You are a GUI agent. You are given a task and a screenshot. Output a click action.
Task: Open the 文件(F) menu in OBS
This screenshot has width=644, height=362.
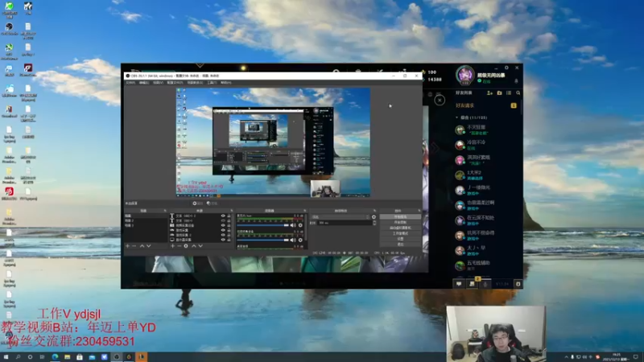(x=130, y=83)
